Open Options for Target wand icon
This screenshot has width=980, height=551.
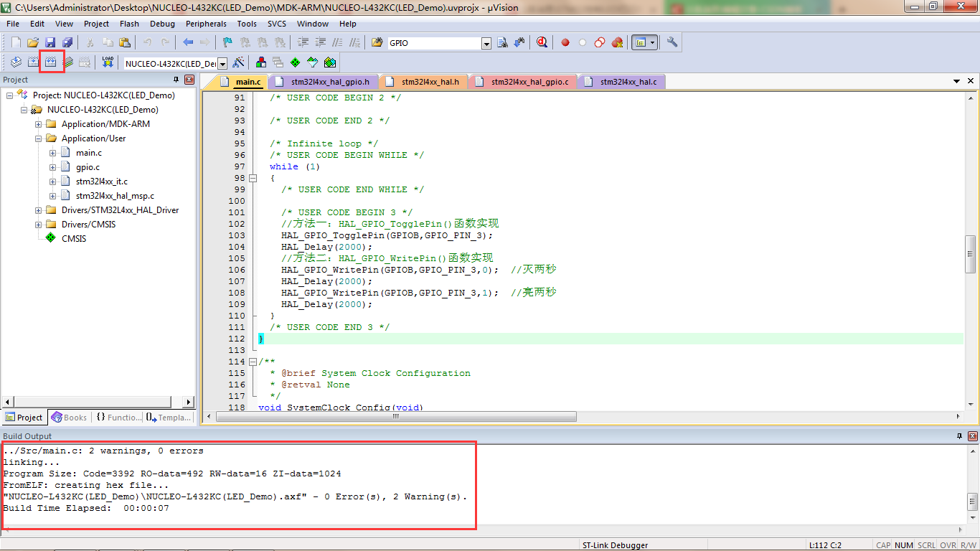tap(239, 62)
